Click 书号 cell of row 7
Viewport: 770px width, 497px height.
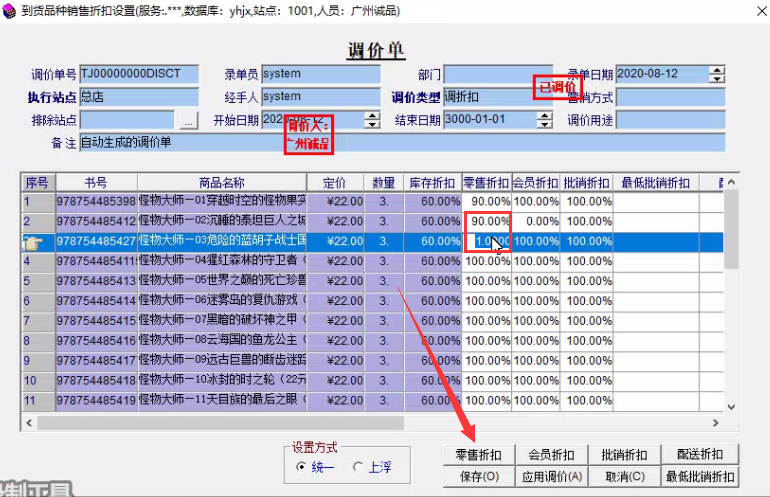coord(96,321)
